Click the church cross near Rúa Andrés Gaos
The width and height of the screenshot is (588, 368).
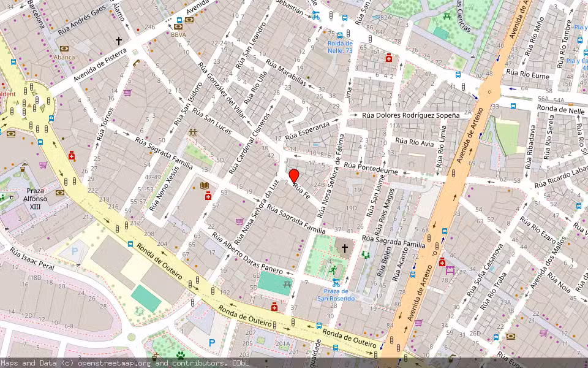[118, 40]
